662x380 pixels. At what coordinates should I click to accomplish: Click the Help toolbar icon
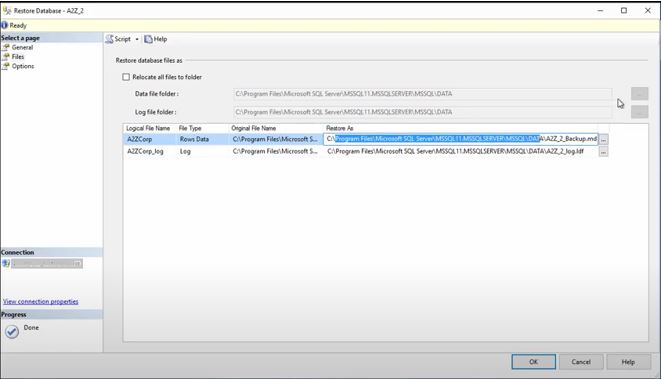[148, 39]
